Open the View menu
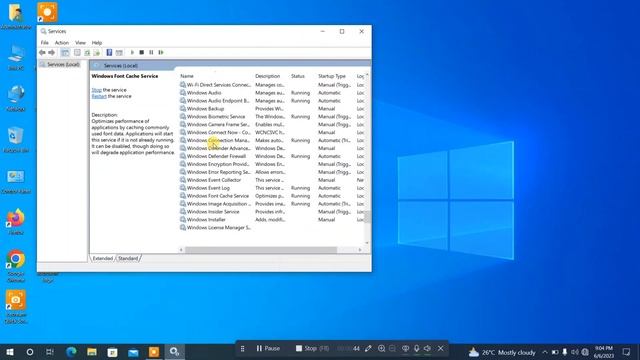The height and width of the screenshot is (360, 640). [80, 42]
